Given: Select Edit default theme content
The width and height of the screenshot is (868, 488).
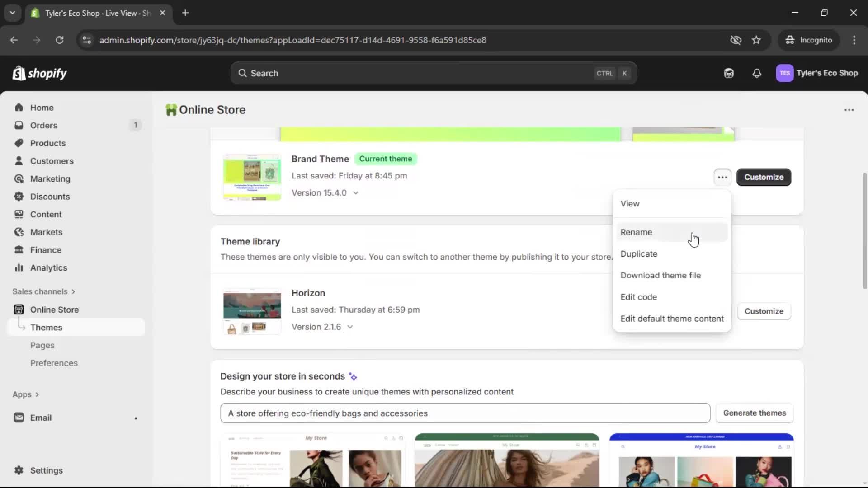Looking at the screenshot, I should pyautogui.click(x=672, y=319).
